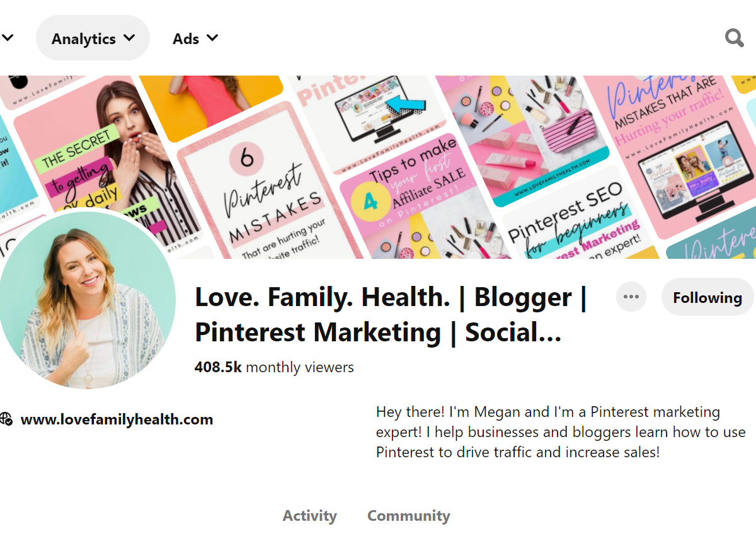
Task: Click the partially hidden leftmost chevron
Action: click(7, 38)
